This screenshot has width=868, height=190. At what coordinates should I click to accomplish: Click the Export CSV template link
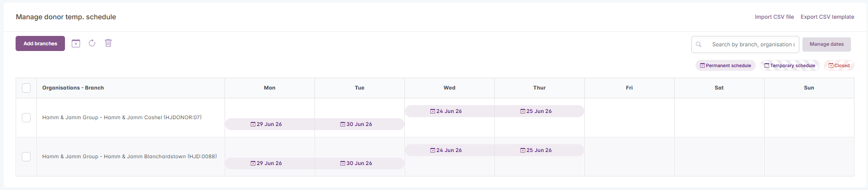pos(827,17)
